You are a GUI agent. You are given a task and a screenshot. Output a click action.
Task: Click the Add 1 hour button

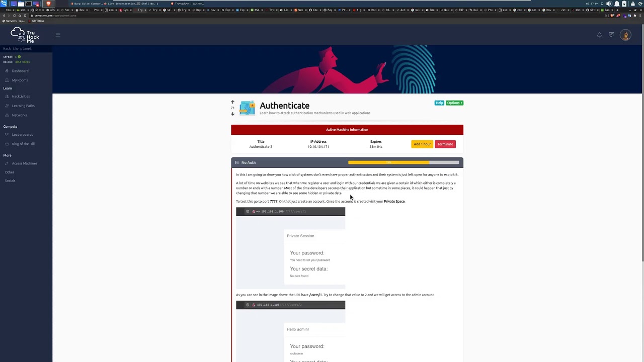[422, 144]
